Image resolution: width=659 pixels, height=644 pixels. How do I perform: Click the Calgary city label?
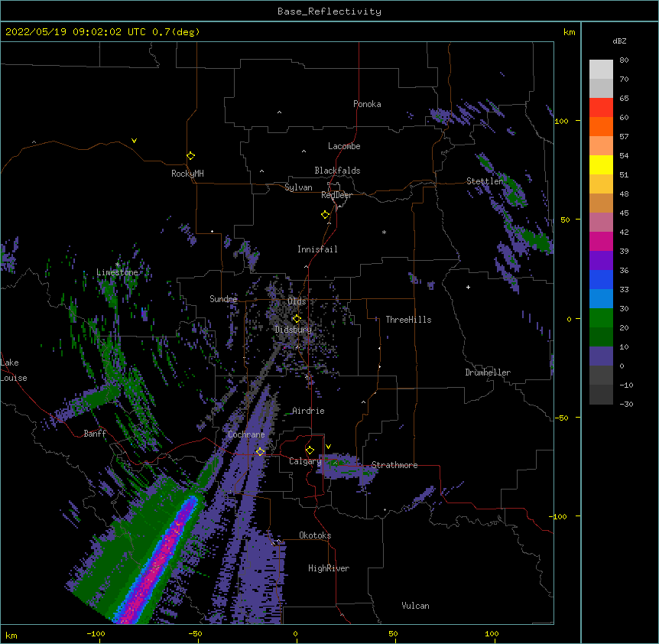pyautogui.click(x=305, y=461)
